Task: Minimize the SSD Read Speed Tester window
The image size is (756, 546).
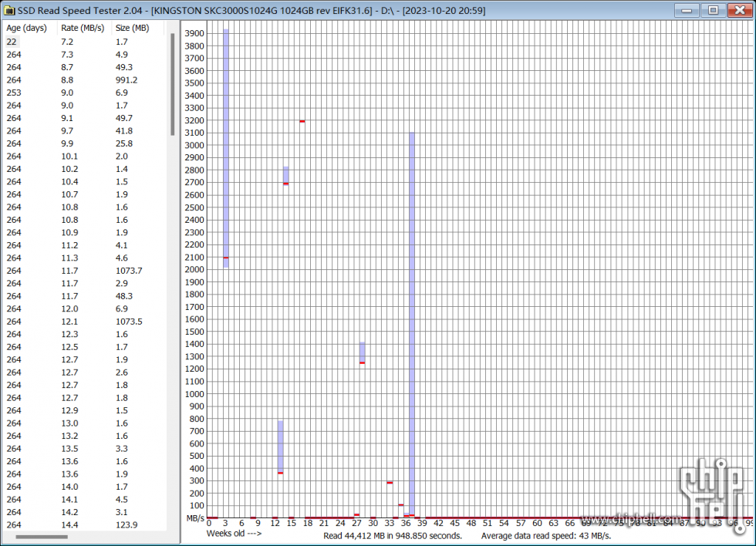Action: point(687,10)
